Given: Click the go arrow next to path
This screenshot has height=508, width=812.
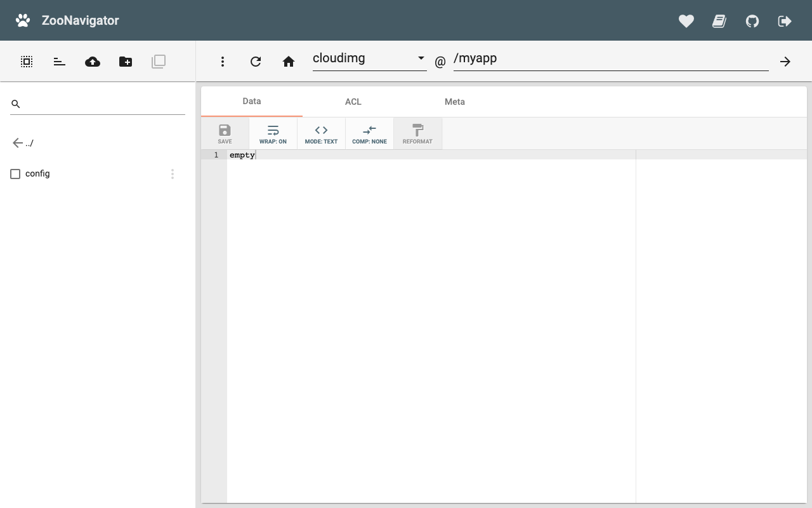Looking at the screenshot, I should pyautogui.click(x=785, y=62).
